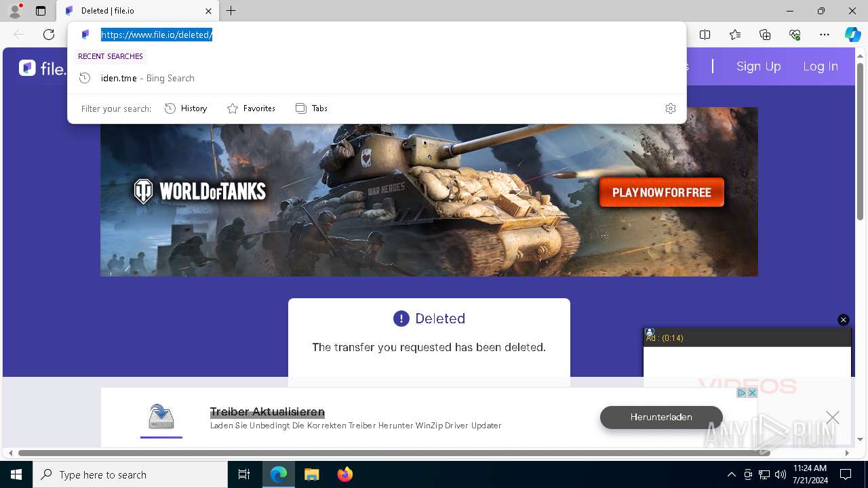Open the tab actions menu icon
Image resolution: width=868 pixels, height=488 pixels.
point(41,11)
